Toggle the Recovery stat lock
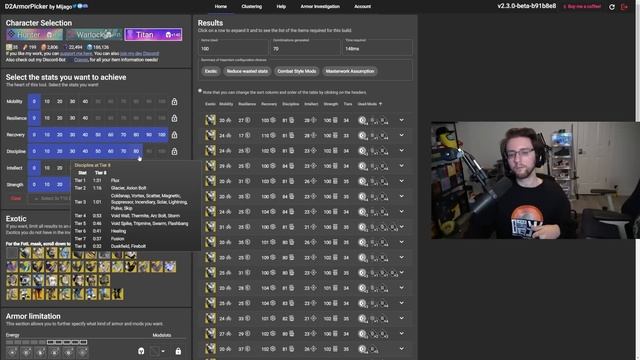The width and height of the screenshot is (640, 360). coord(174,135)
